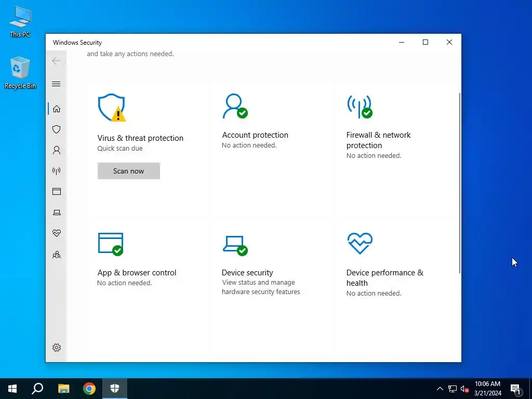Open taskbar search magnifier
The height and width of the screenshot is (399, 532).
coord(37,389)
